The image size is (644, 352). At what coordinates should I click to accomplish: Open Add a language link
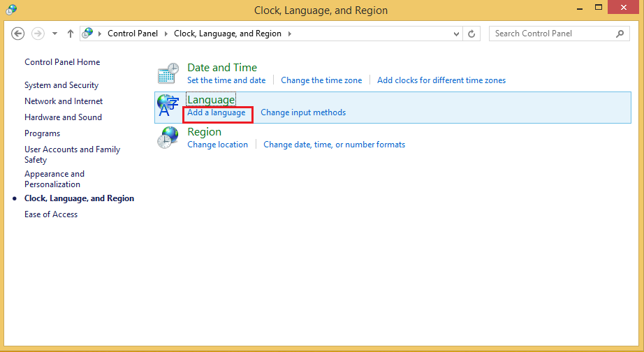click(217, 112)
